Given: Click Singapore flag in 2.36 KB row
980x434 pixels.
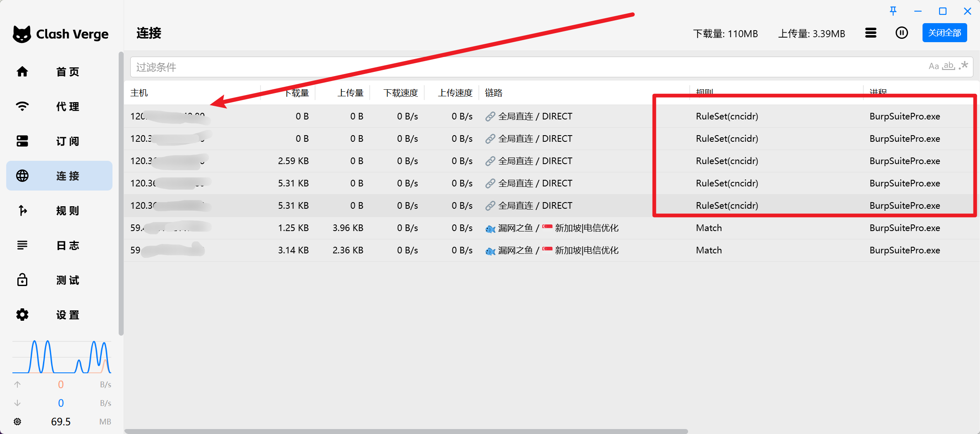Looking at the screenshot, I should (547, 249).
